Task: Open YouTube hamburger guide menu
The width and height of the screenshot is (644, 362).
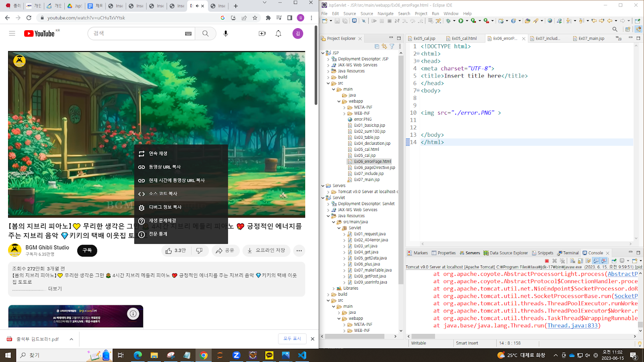Action: pos(12,34)
